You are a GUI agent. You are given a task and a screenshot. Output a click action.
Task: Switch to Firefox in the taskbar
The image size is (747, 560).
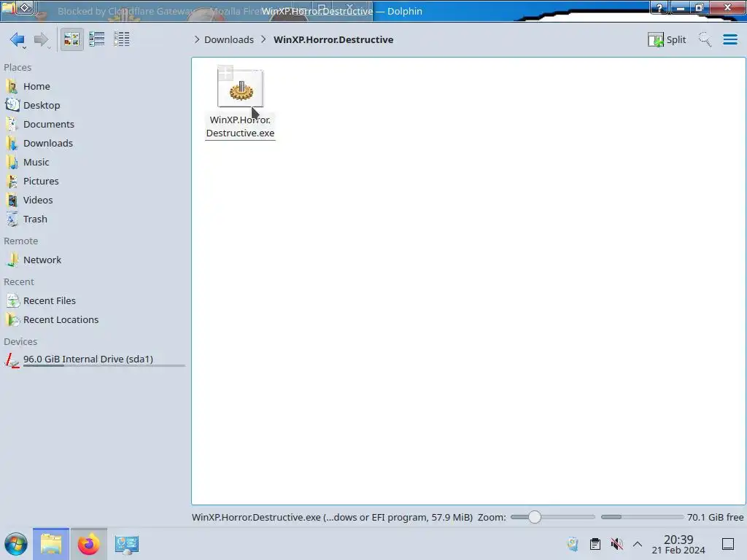click(x=88, y=544)
